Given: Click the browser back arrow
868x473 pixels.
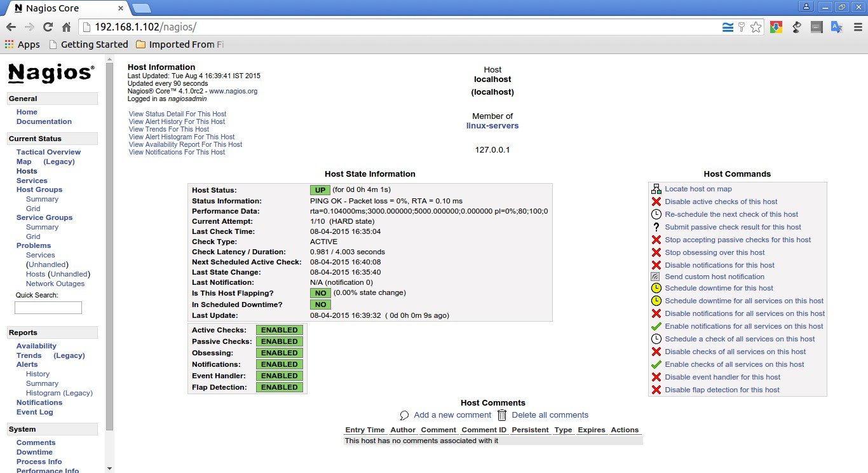Looking at the screenshot, I should click(11, 27).
